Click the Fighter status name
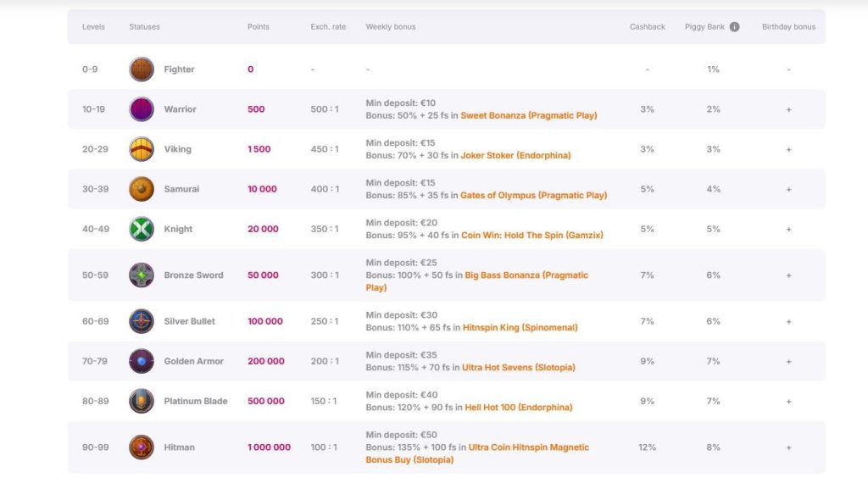Screen dimensions: 868x489 point(179,69)
